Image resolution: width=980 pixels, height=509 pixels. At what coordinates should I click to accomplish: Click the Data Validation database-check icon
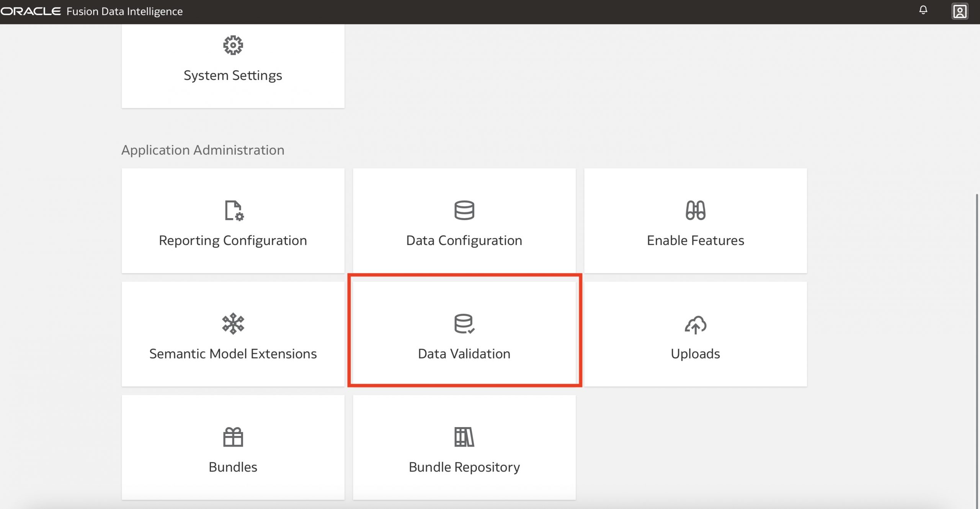[464, 324]
